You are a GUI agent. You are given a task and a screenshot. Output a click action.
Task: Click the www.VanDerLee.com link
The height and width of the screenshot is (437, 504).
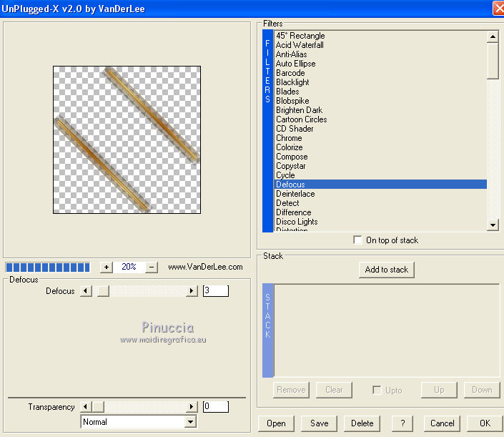pyautogui.click(x=205, y=267)
